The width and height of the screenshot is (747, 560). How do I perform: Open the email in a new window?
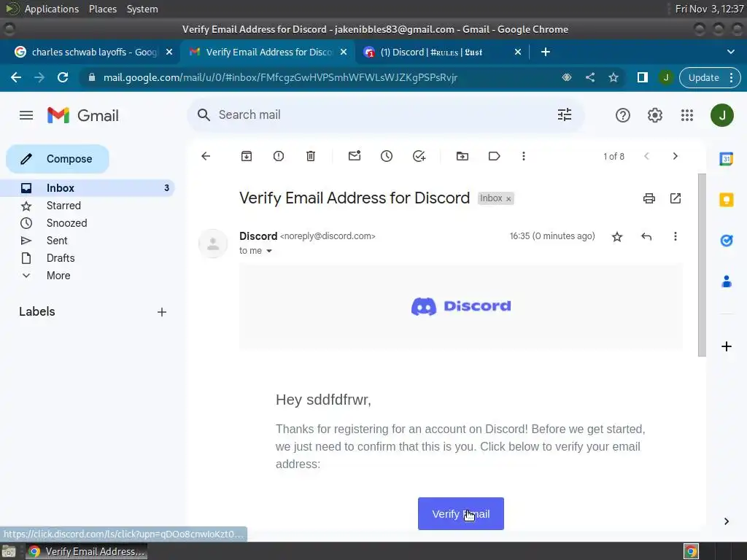tap(676, 198)
